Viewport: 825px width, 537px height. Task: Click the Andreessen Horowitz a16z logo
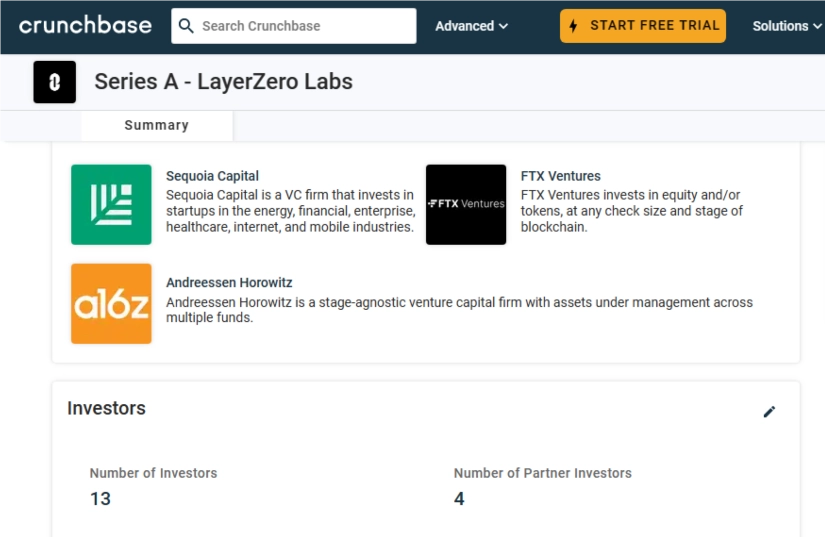point(111,304)
